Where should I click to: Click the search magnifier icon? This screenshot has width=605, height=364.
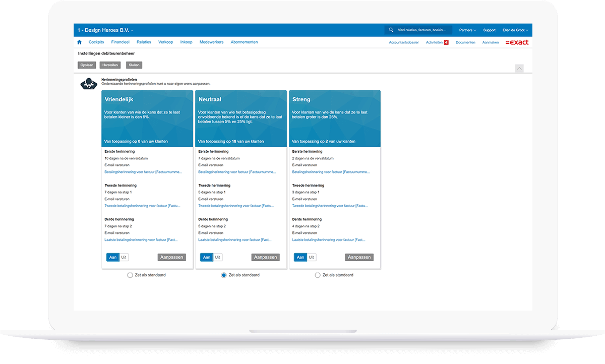pos(391,30)
